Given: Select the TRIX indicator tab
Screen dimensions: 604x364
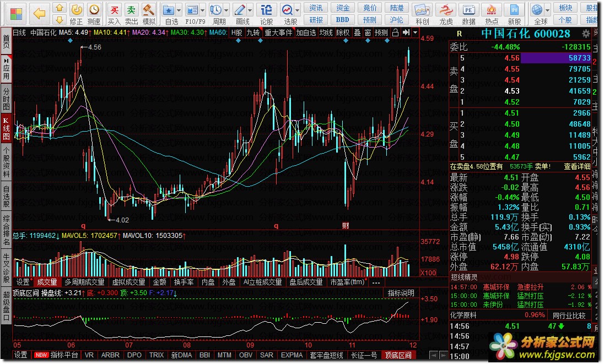Looking at the screenshot, I should tap(157, 355).
